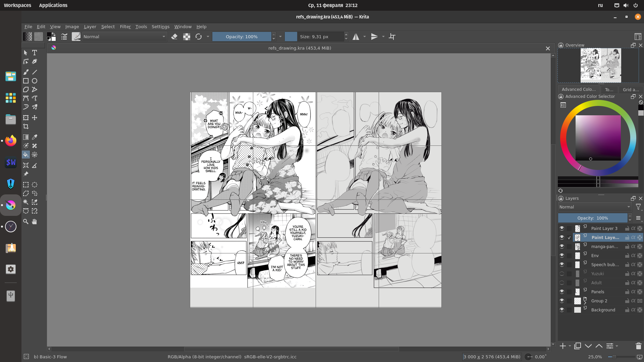Expand the Group 2 layer

pos(585,302)
